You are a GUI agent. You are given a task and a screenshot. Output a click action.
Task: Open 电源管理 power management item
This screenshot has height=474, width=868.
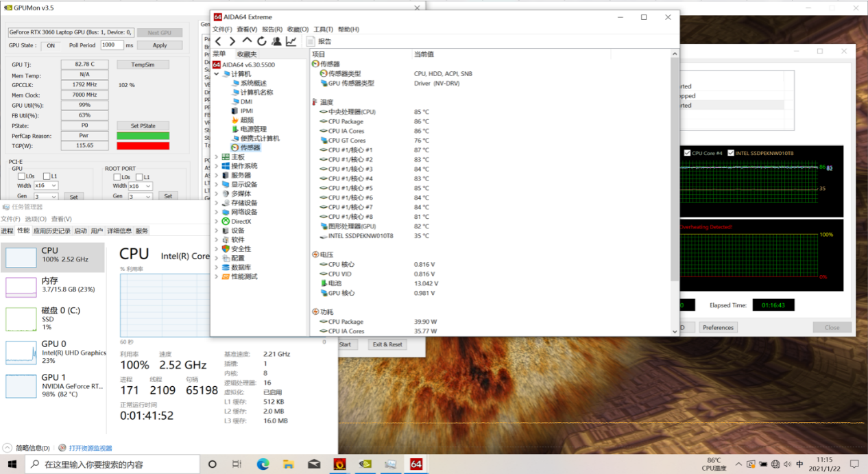(x=249, y=129)
